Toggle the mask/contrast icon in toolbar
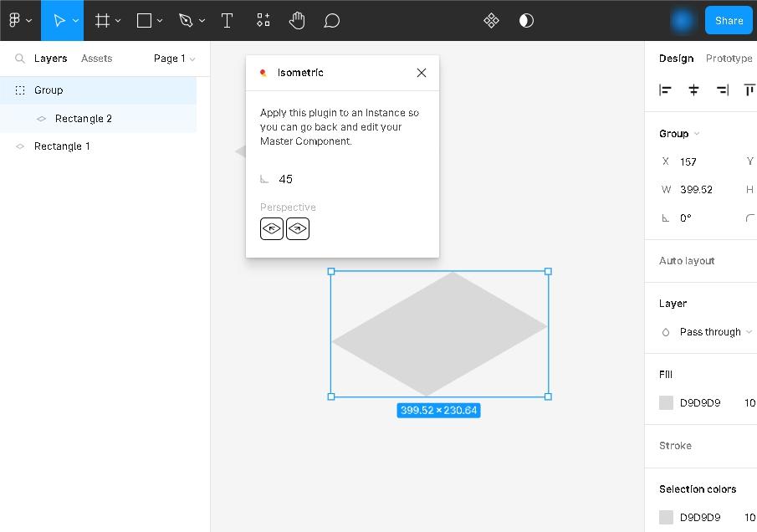Viewport: 757px width, 532px height. coord(526,21)
